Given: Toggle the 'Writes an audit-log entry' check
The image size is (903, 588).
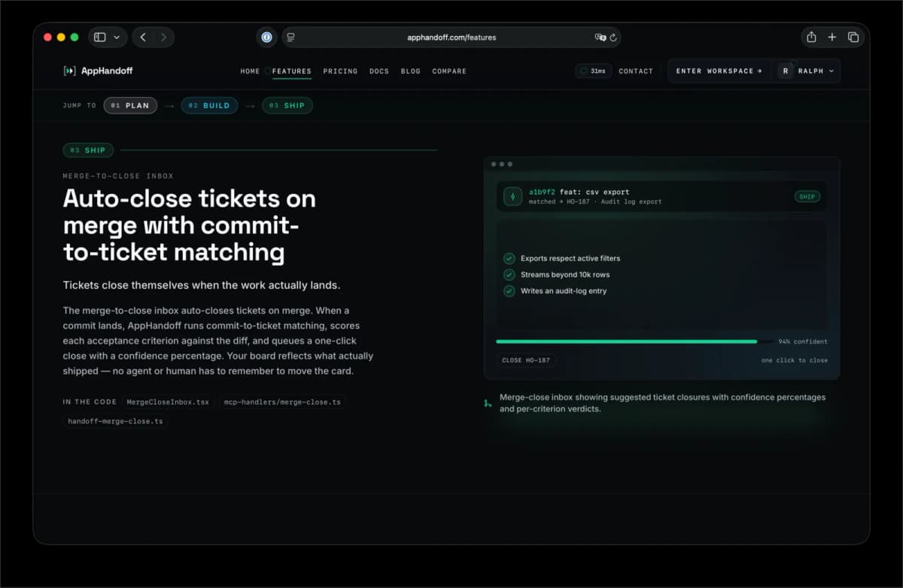Looking at the screenshot, I should pos(509,291).
